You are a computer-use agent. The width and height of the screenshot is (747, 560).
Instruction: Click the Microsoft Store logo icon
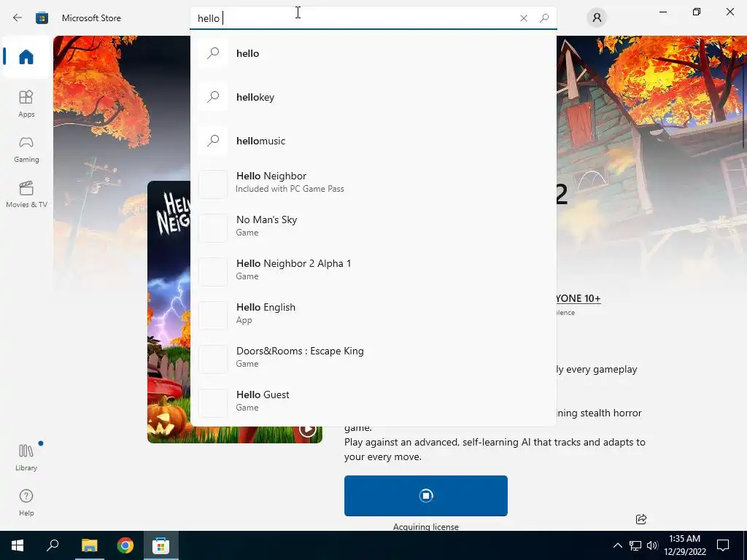[x=42, y=18]
